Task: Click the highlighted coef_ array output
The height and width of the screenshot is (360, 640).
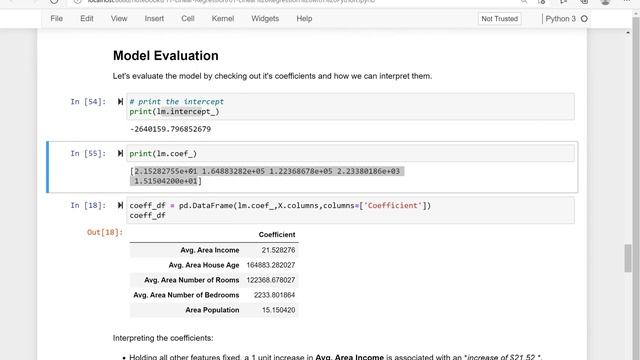Action: [267, 176]
